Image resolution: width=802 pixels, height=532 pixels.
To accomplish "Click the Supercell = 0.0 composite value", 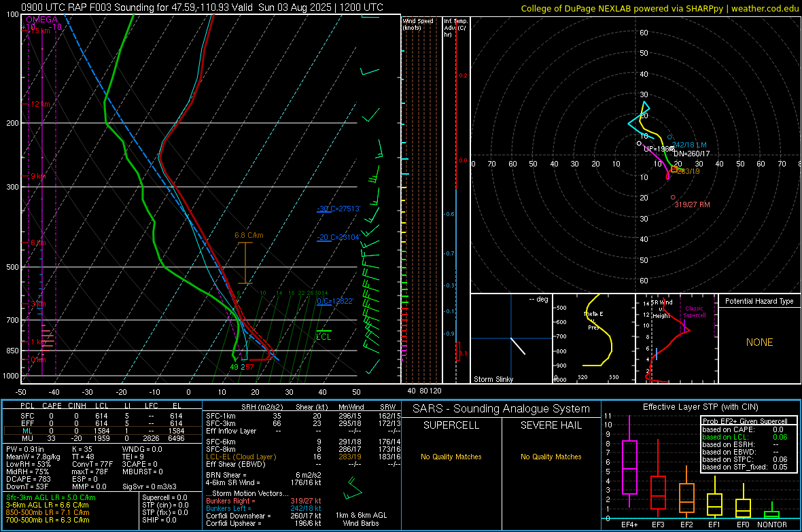I will 164,497.
